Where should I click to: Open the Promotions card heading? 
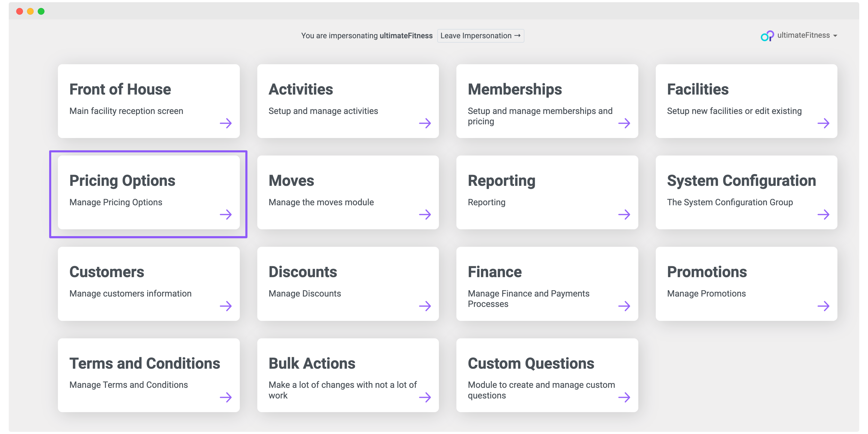click(707, 272)
